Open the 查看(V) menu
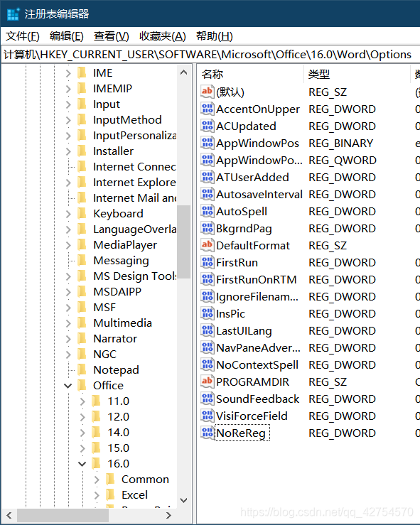Screen dimensions: 420x525 pyautogui.click(x=111, y=36)
